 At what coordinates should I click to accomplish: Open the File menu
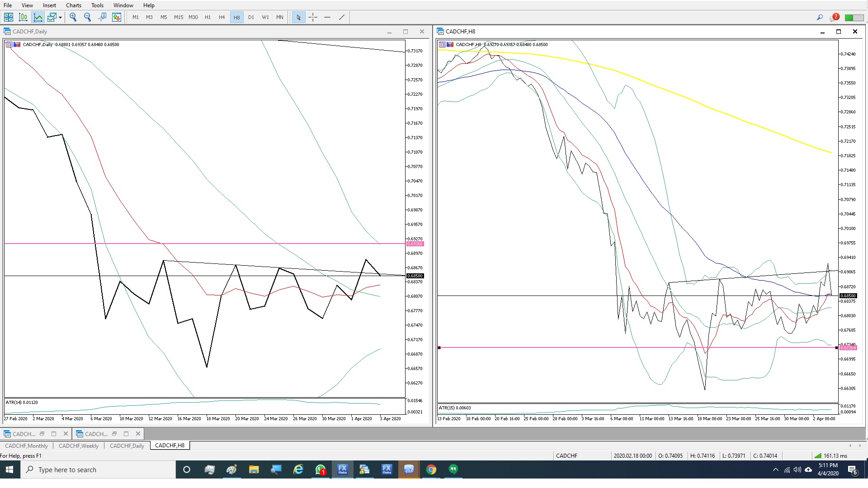point(8,5)
